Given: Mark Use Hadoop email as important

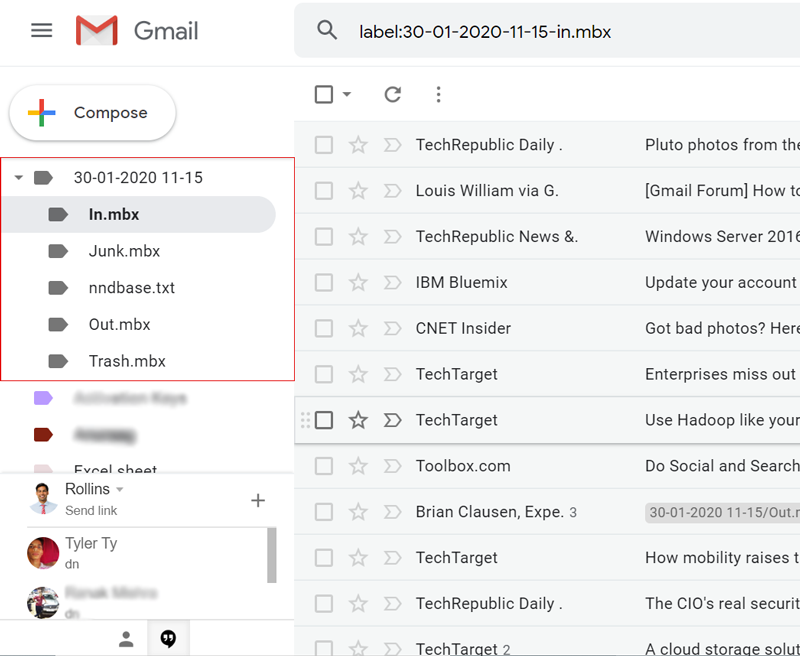Looking at the screenshot, I should click(x=392, y=420).
